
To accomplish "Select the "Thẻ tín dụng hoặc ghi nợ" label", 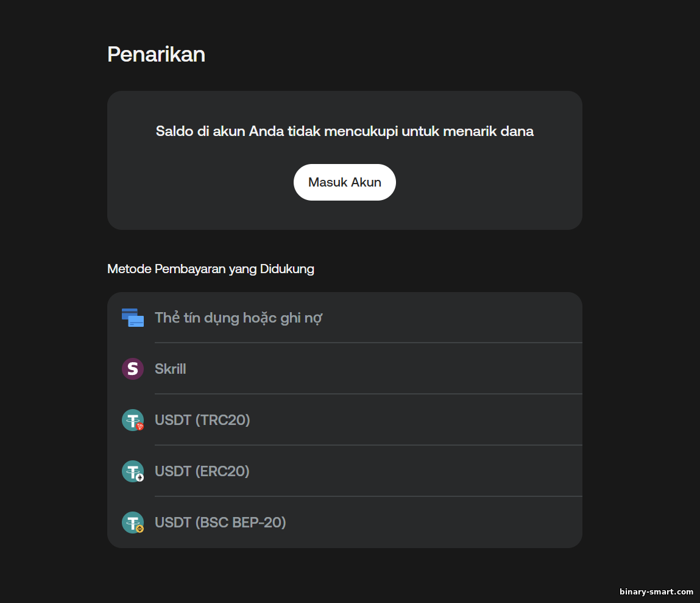I will 238,318.
